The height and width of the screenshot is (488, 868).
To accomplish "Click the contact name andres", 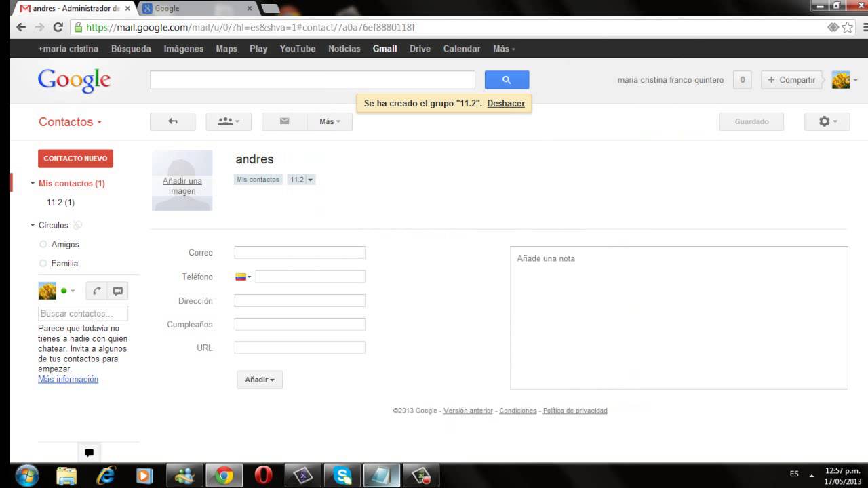I will click(x=254, y=159).
